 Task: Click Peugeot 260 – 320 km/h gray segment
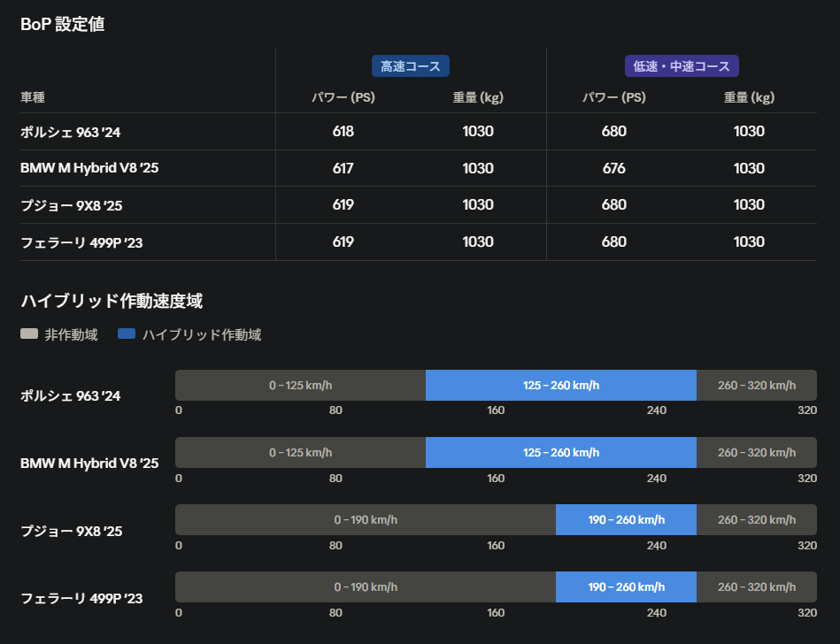click(x=757, y=519)
